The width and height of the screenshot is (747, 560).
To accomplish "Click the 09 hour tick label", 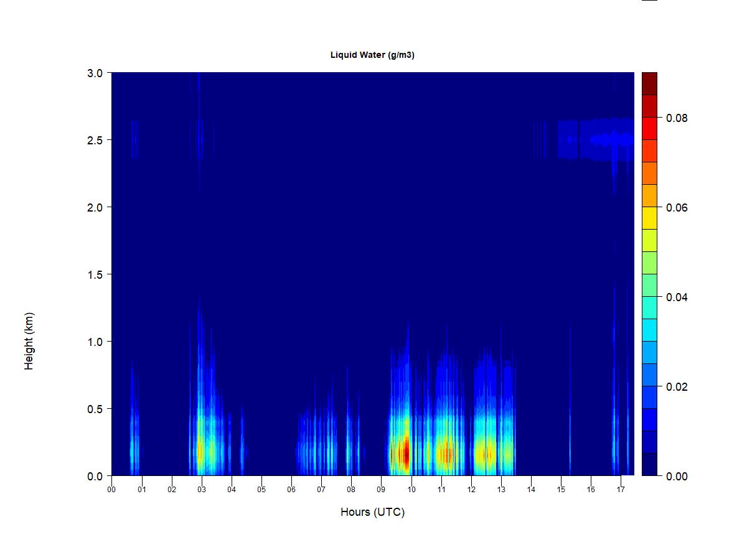I will point(381,490).
